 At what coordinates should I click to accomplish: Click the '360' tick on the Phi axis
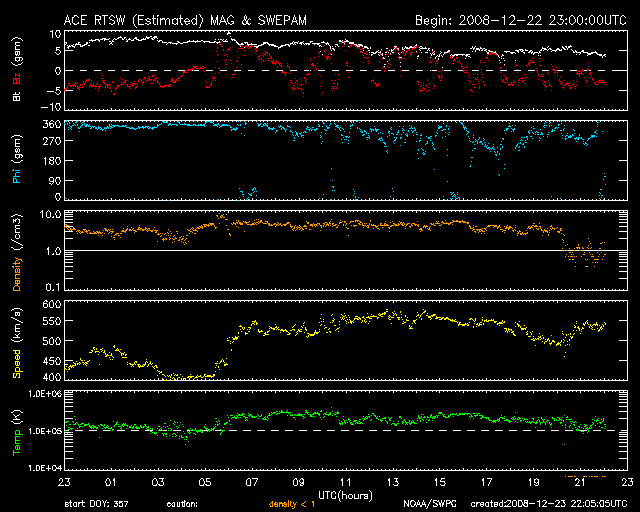click(x=52, y=124)
